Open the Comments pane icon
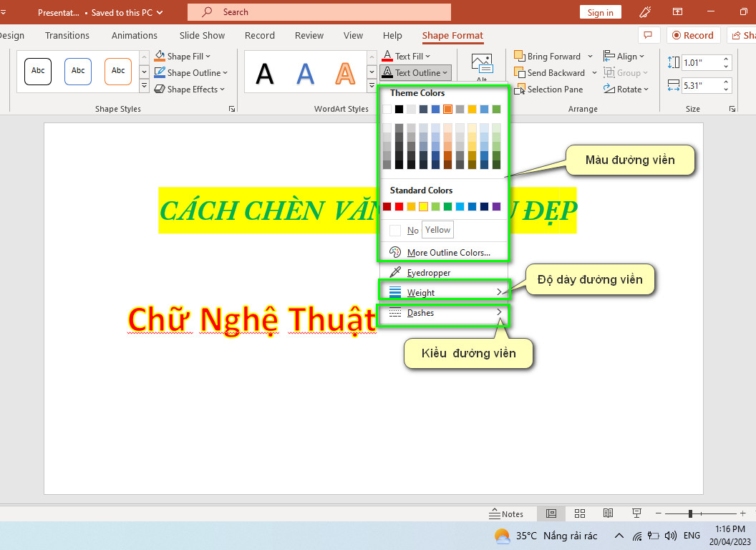The height and width of the screenshot is (550, 756). click(649, 35)
